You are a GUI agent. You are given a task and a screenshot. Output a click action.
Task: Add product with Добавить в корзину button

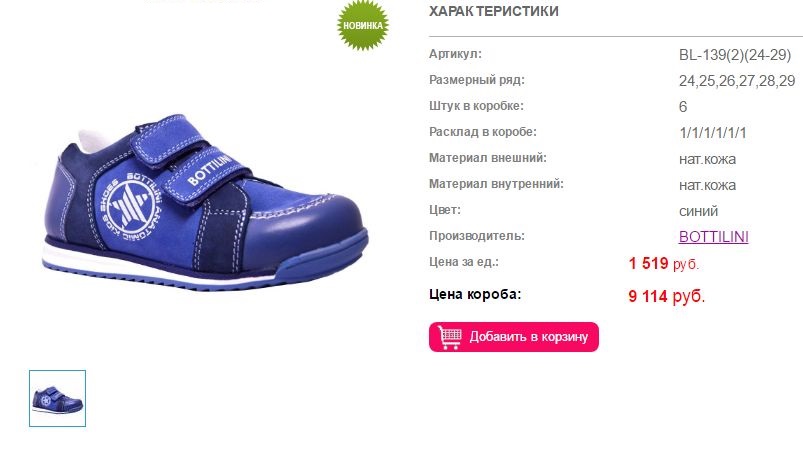pyautogui.click(x=514, y=337)
